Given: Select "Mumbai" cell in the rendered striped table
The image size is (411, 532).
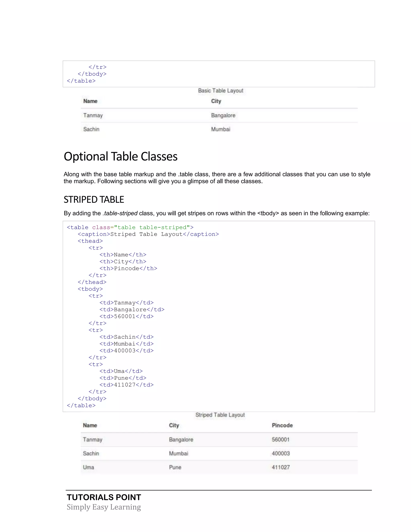Looking at the screenshot, I should [178, 453].
